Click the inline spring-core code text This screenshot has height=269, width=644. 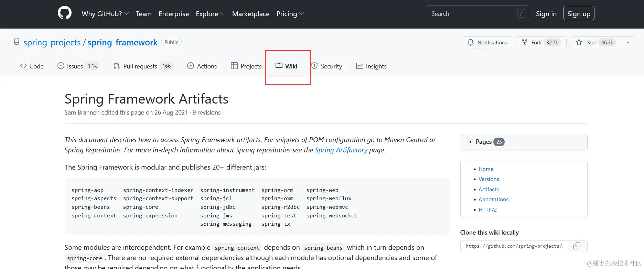tap(84, 258)
